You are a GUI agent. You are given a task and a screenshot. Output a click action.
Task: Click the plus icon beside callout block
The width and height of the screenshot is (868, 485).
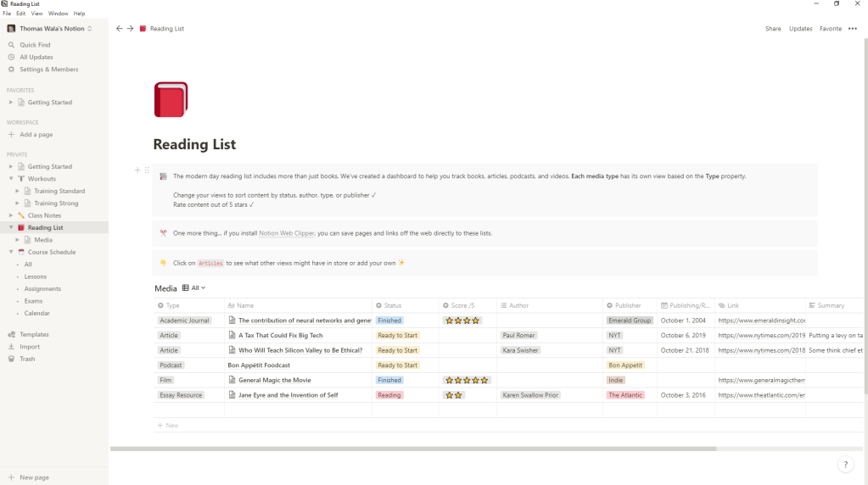(x=137, y=170)
